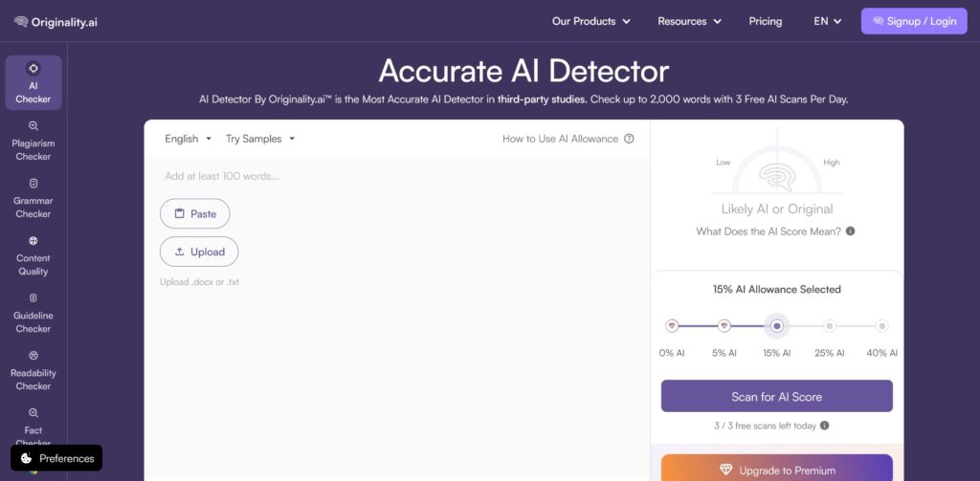The image size is (980, 481).
Task: Open the English language dropdown in editor
Action: pyautogui.click(x=189, y=139)
